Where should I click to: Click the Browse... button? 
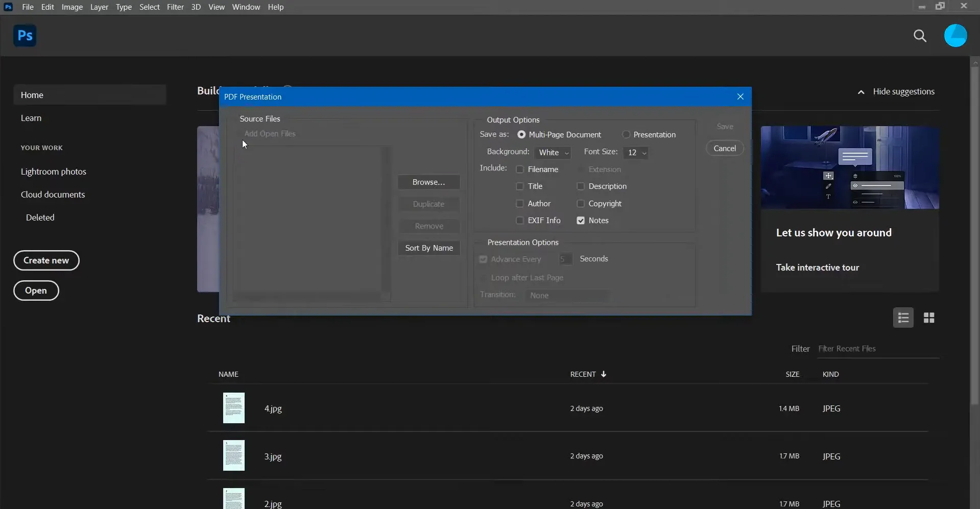click(428, 182)
